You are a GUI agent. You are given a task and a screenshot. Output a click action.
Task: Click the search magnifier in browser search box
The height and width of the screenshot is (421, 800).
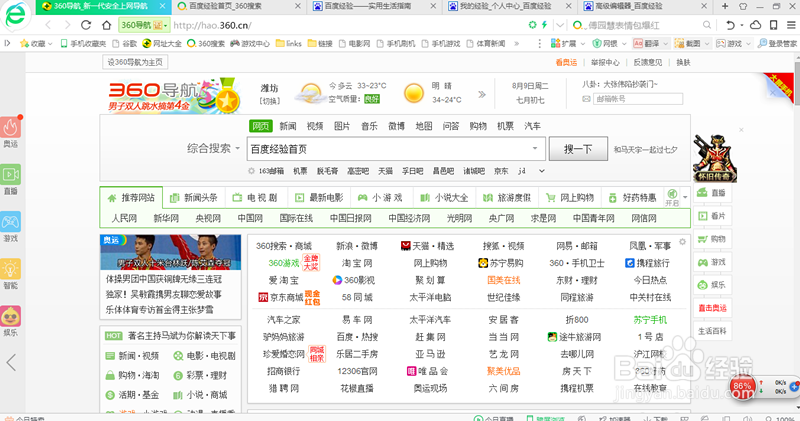707,25
